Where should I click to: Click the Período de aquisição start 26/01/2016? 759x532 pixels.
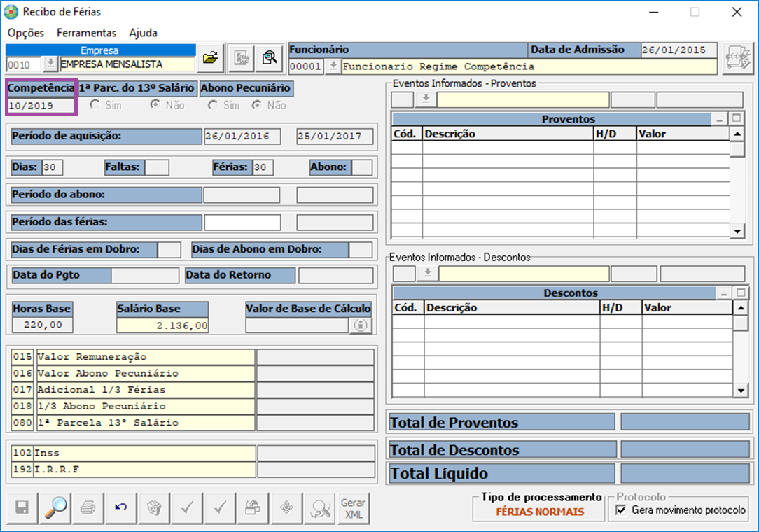click(242, 136)
